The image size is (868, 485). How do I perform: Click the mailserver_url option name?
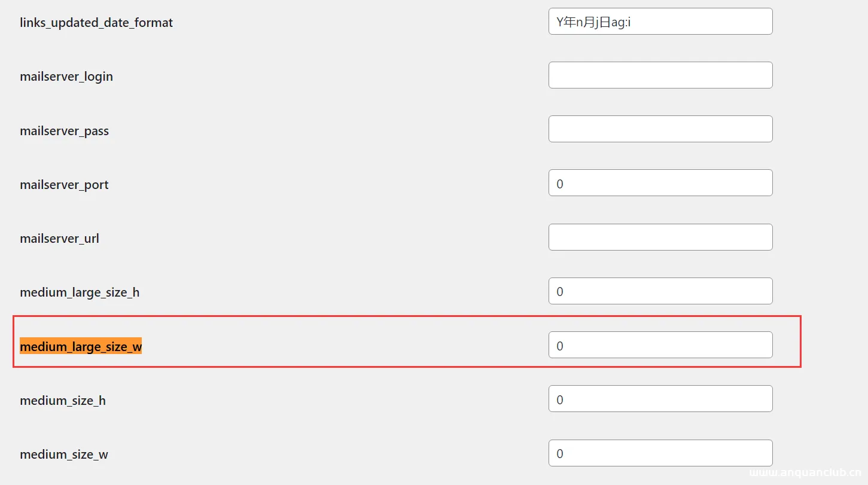59,239
